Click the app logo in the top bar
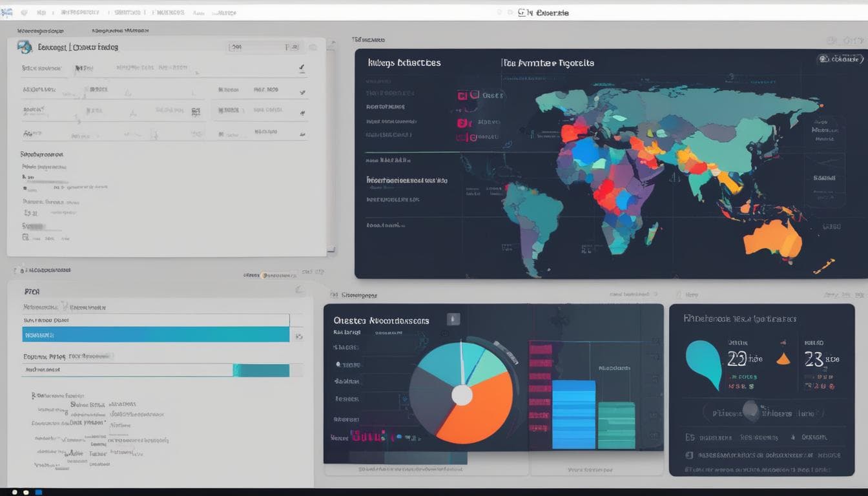868x496 pixels. coord(7,12)
